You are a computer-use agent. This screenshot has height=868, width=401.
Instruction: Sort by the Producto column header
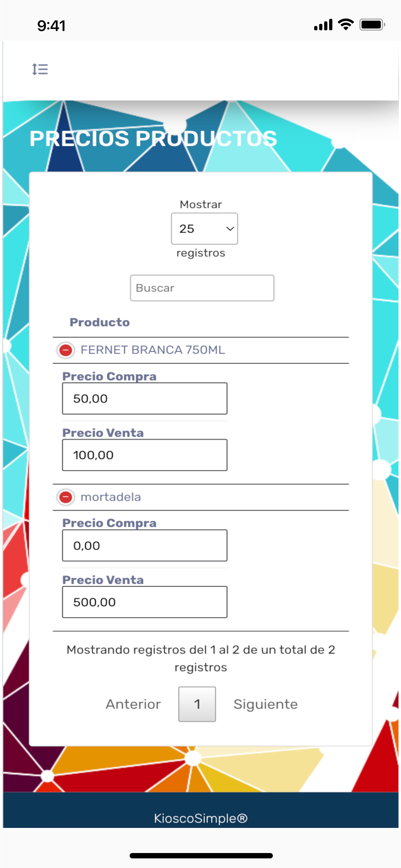tap(100, 322)
